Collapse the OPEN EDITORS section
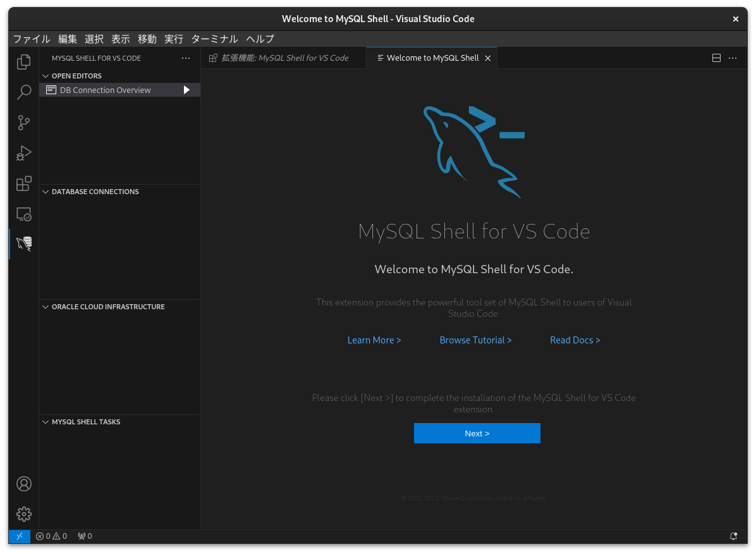756x554 pixels. pyautogui.click(x=45, y=75)
